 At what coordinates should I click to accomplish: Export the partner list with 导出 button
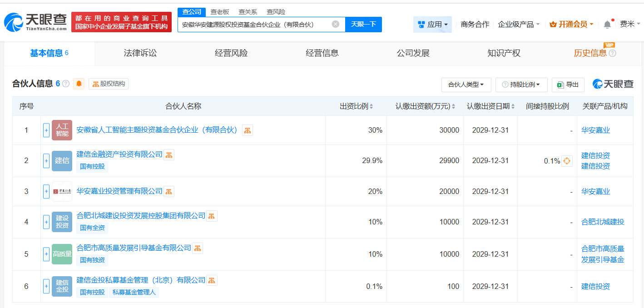(x=568, y=84)
